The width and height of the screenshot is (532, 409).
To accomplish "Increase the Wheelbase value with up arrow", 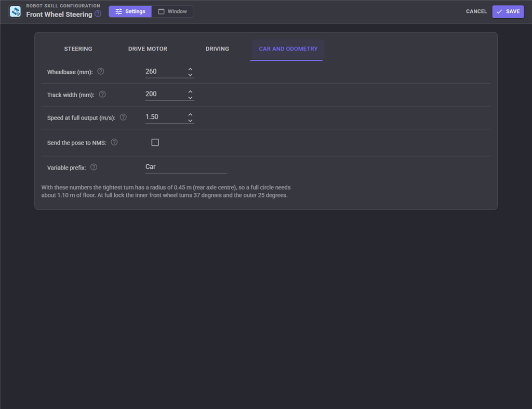I will [x=190, y=69].
